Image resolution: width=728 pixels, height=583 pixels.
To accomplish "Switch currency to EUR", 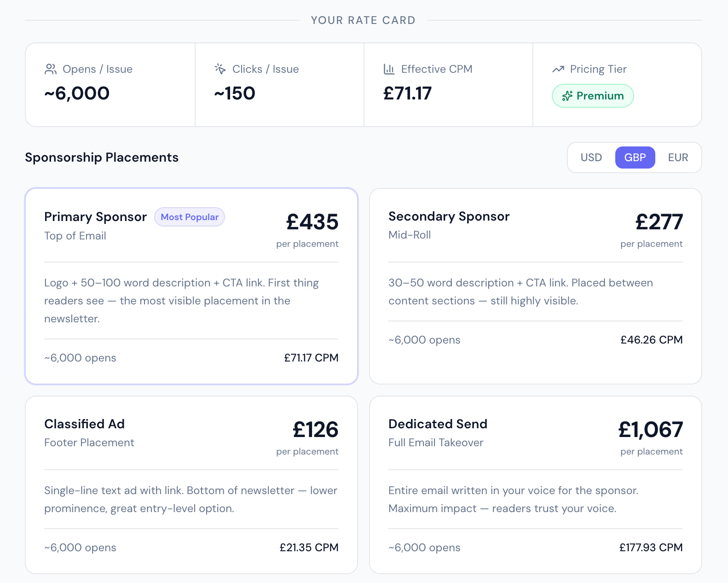I will pos(678,157).
